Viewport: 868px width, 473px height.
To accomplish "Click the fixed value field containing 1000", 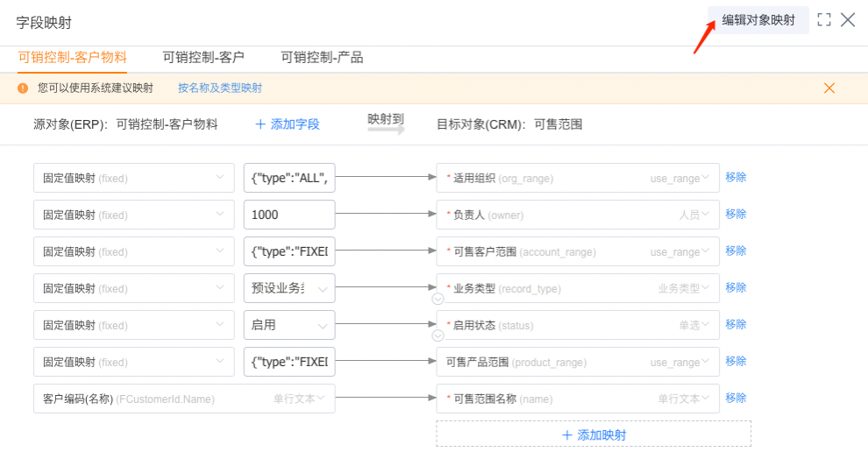I will (x=289, y=215).
